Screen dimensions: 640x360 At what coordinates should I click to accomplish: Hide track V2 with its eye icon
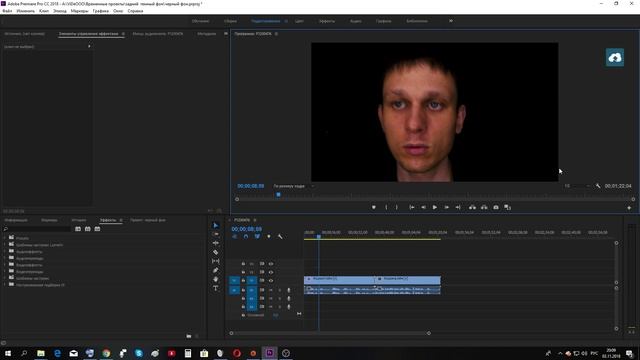click(271, 272)
